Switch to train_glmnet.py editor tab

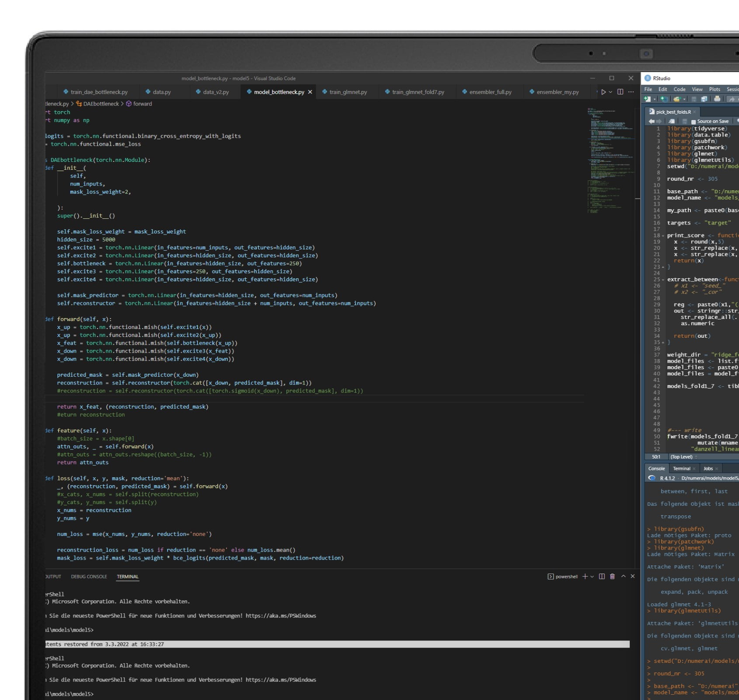coord(348,92)
